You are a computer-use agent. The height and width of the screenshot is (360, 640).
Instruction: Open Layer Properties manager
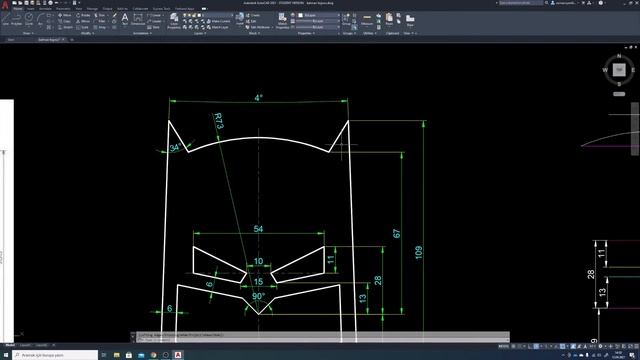[174, 21]
